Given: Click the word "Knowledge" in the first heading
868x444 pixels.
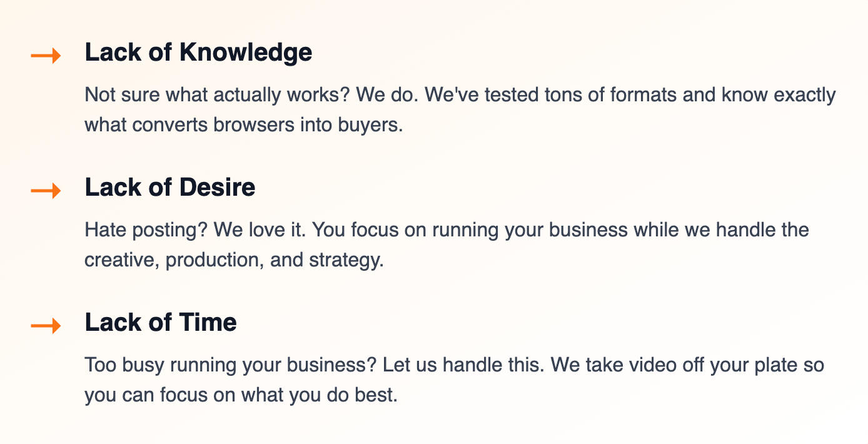Looking at the screenshot, I should click(x=246, y=53).
